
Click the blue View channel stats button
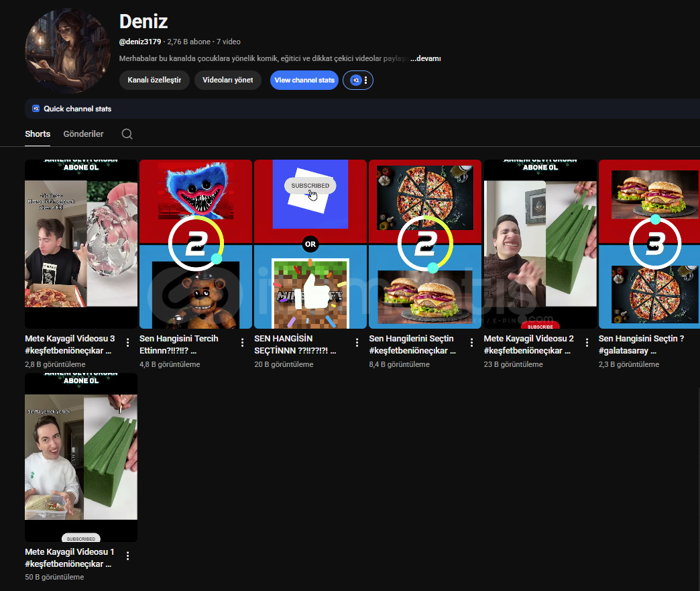point(304,80)
